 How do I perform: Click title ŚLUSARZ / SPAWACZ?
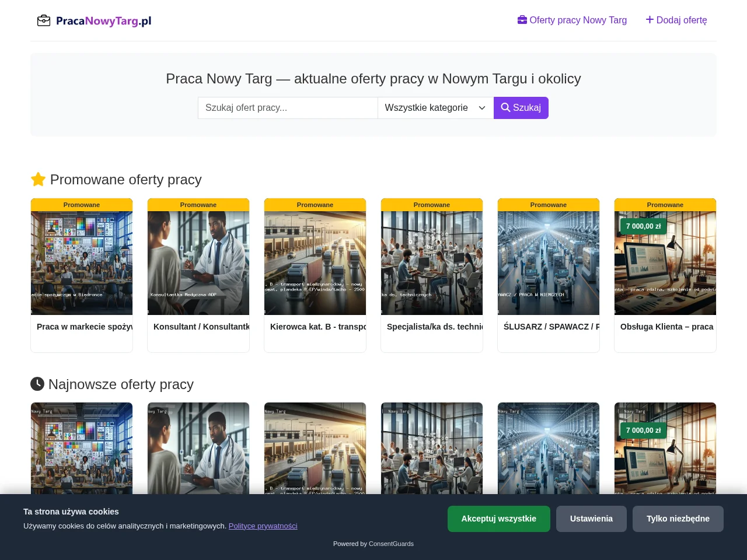pos(551,327)
